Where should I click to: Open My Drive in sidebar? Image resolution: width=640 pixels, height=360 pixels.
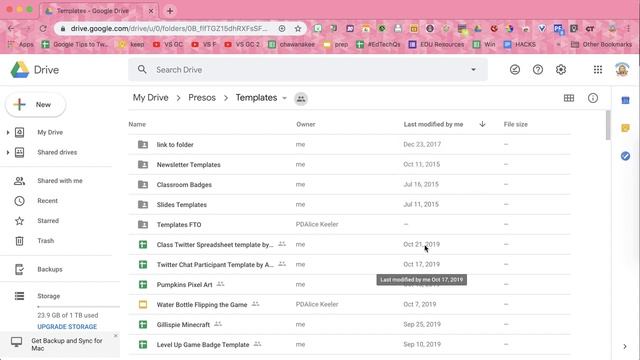point(50,132)
